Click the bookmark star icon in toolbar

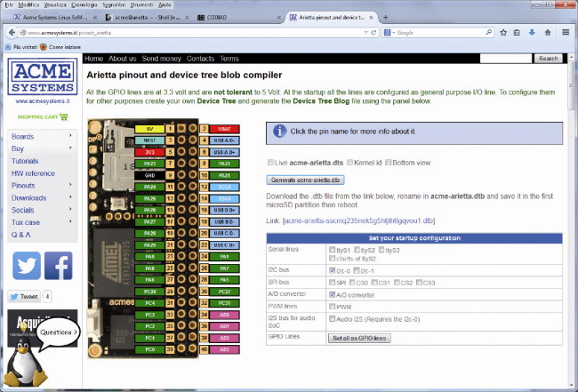pyautogui.click(x=503, y=32)
